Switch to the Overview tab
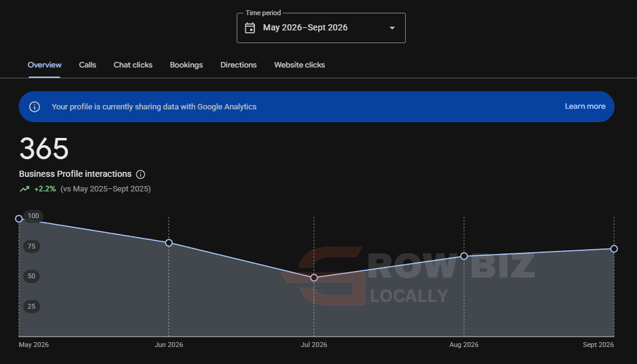 pos(44,65)
